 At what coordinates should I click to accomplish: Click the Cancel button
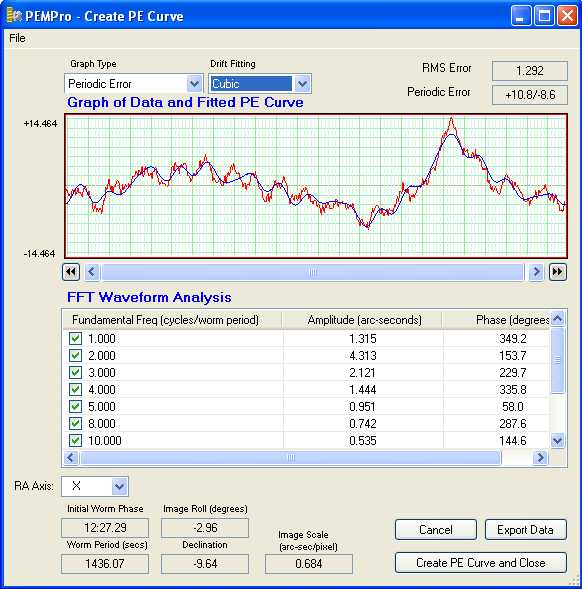(436, 530)
